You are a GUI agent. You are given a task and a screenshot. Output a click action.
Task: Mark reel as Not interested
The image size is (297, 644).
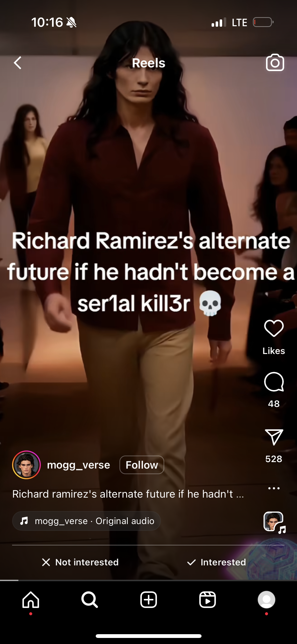tap(80, 562)
